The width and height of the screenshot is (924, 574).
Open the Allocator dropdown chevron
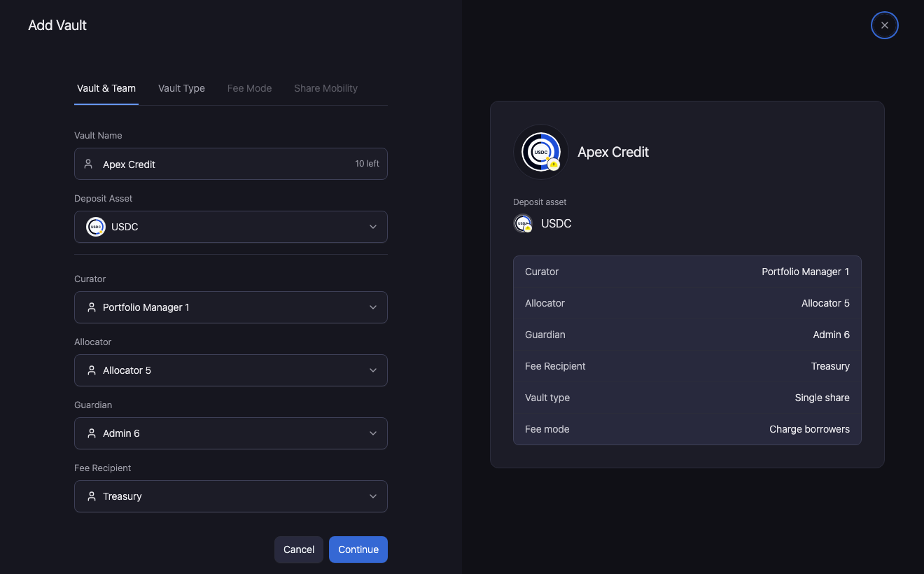tap(373, 370)
